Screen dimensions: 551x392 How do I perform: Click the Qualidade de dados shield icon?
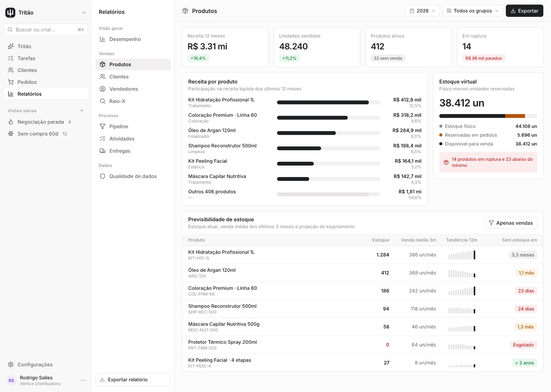103,176
